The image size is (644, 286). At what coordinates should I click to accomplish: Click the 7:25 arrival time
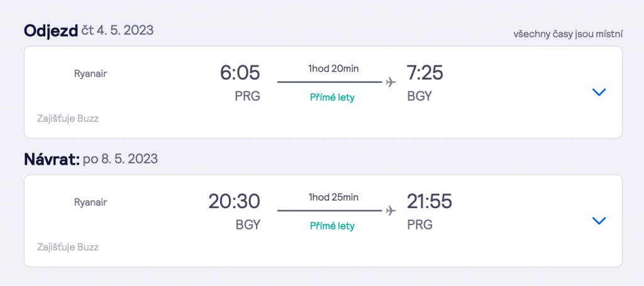[x=425, y=73]
